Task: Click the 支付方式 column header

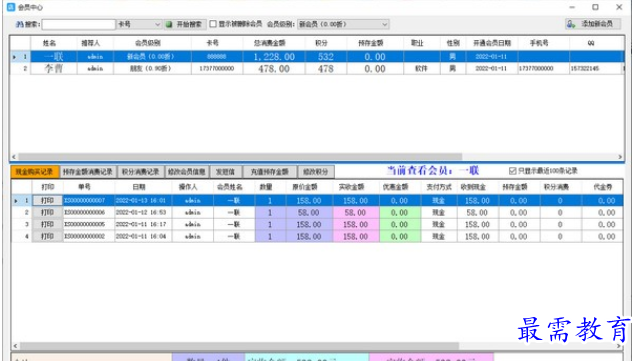Action: click(x=439, y=187)
